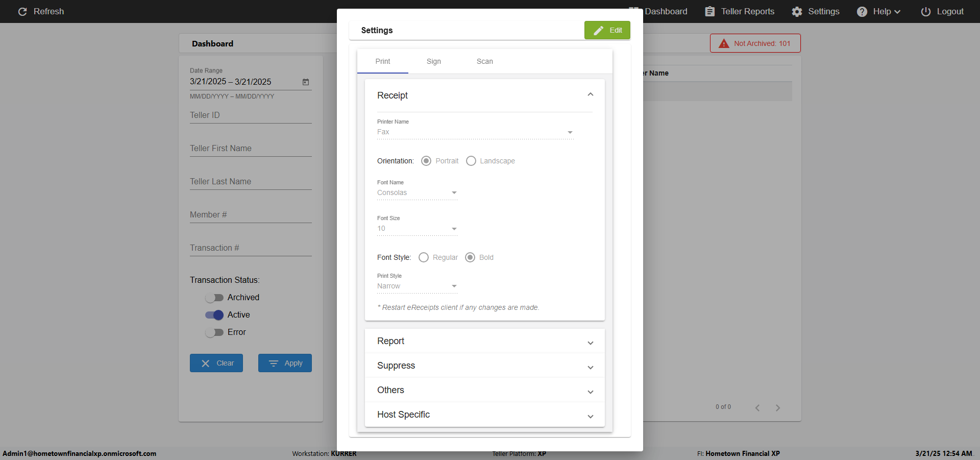Expand the Report section
Image resolution: width=980 pixels, height=460 pixels.
(x=485, y=341)
